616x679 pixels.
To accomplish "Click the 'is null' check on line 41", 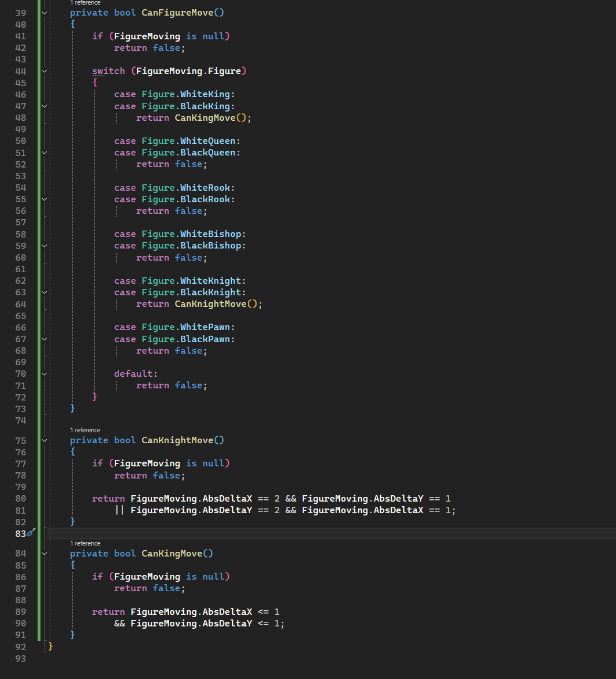I will tap(205, 36).
